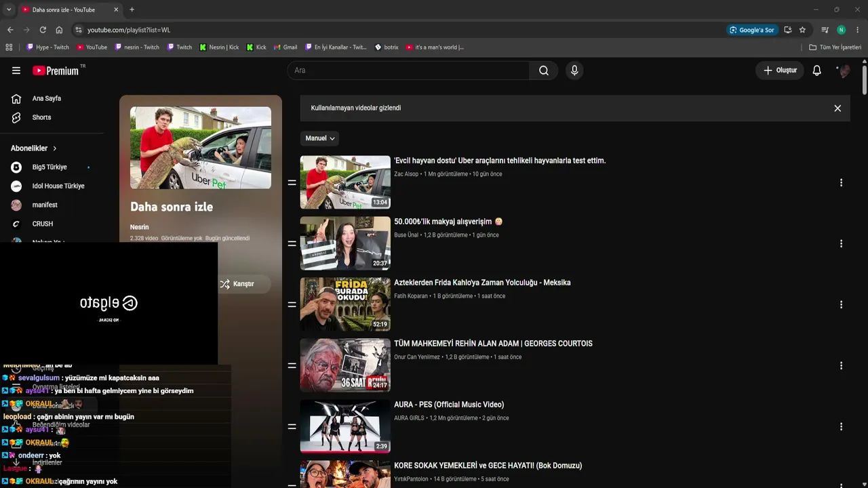868x488 pixels.
Task: Open AURA GIRLS channel link
Action: tap(409, 418)
